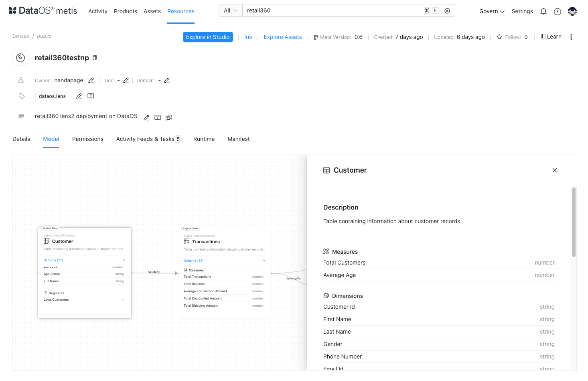Click the retail360 search input field
Image resolution: width=588 pixels, height=381 pixels.
click(x=333, y=10)
